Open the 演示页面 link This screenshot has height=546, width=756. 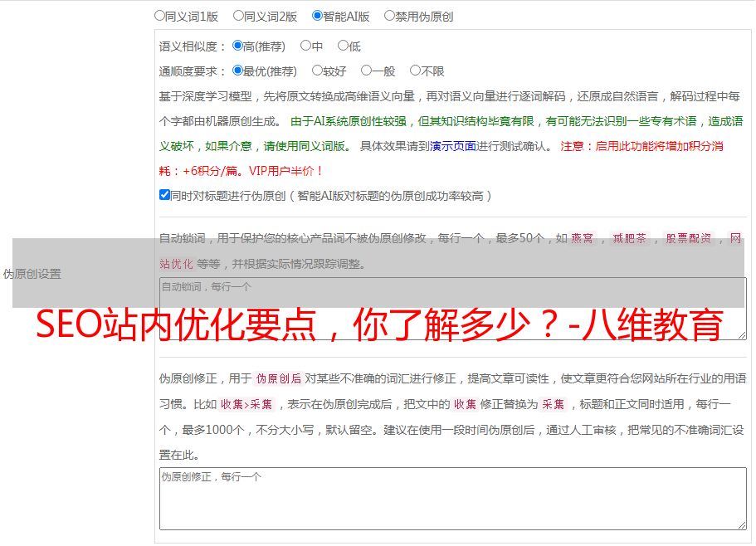click(x=453, y=146)
